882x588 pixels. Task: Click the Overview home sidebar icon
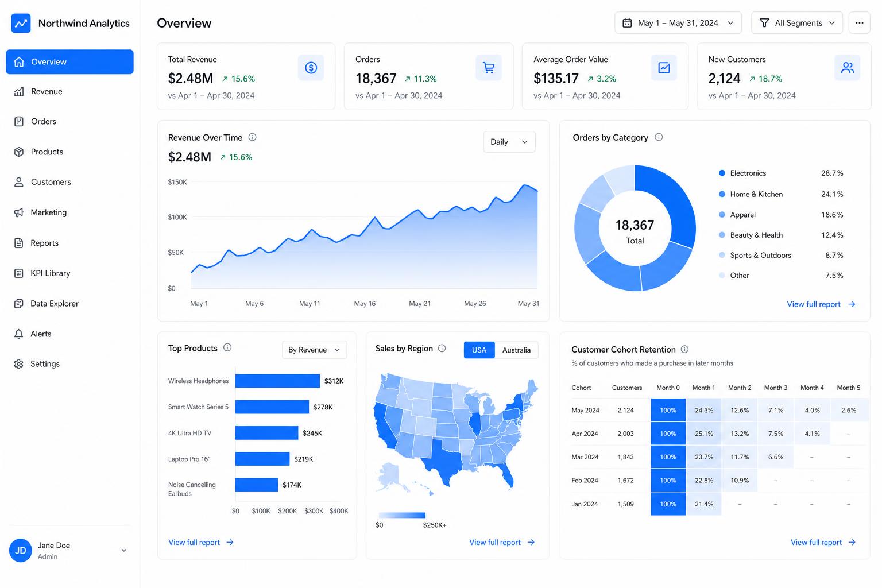19,62
